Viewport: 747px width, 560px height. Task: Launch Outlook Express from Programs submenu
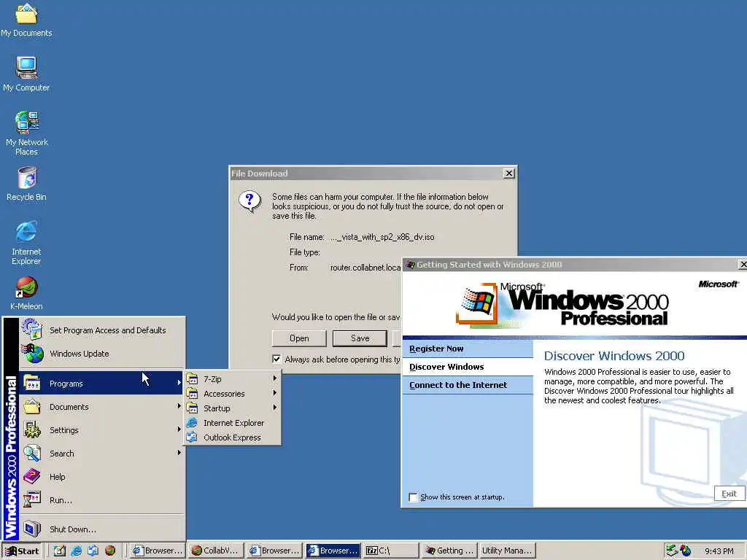pyautogui.click(x=233, y=437)
